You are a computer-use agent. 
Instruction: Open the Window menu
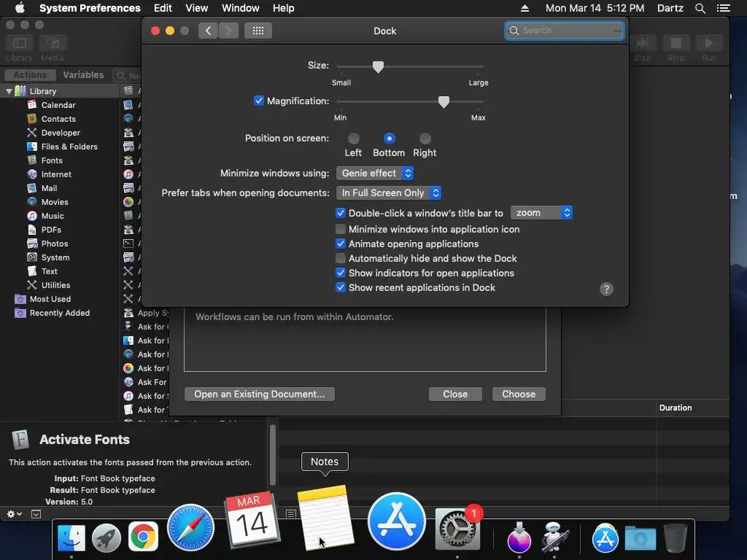point(241,8)
